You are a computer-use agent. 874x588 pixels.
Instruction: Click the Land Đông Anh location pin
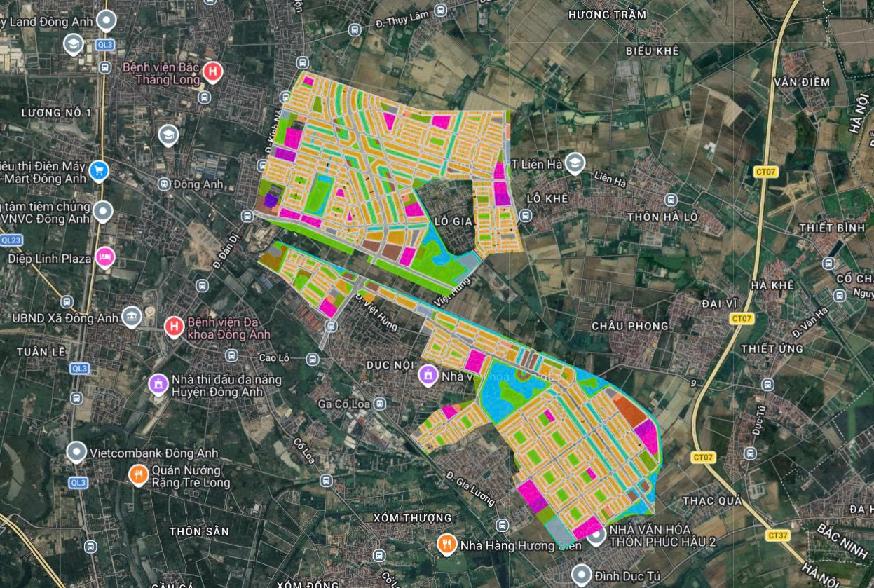click(106, 20)
